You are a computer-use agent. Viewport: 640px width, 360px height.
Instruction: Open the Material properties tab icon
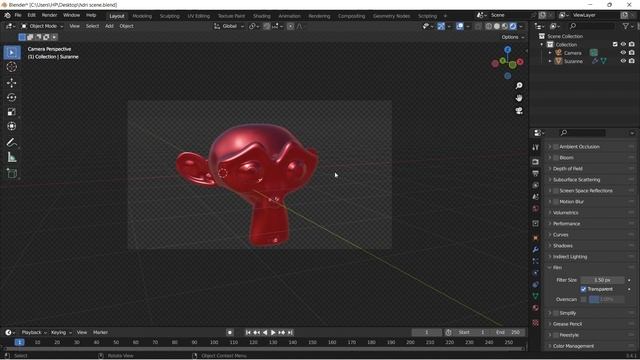point(536,308)
